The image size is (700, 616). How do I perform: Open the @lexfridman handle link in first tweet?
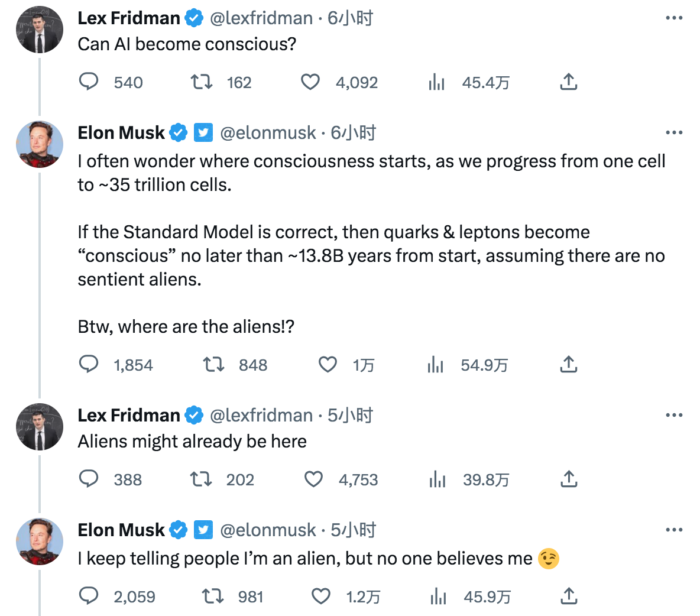[x=261, y=18]
